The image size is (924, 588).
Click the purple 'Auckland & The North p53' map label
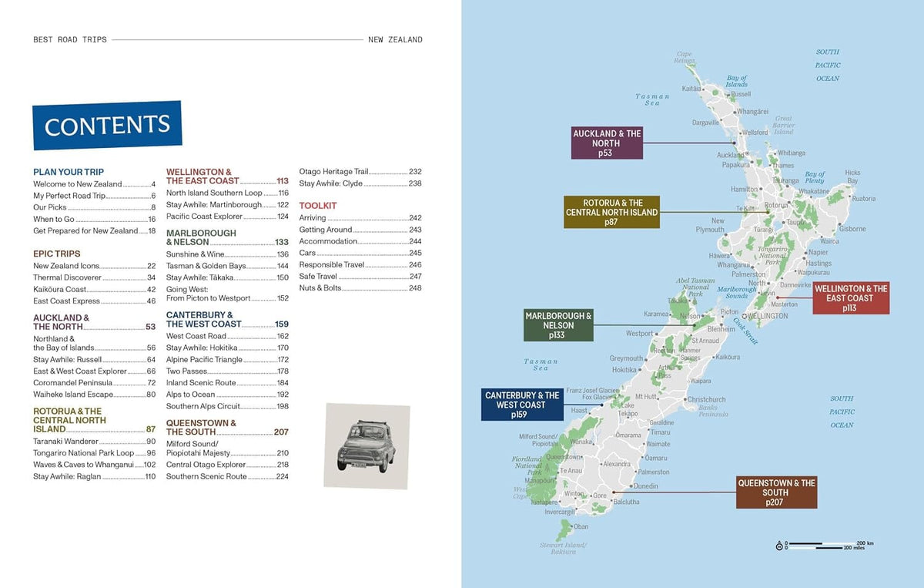(x=607, y=143)
